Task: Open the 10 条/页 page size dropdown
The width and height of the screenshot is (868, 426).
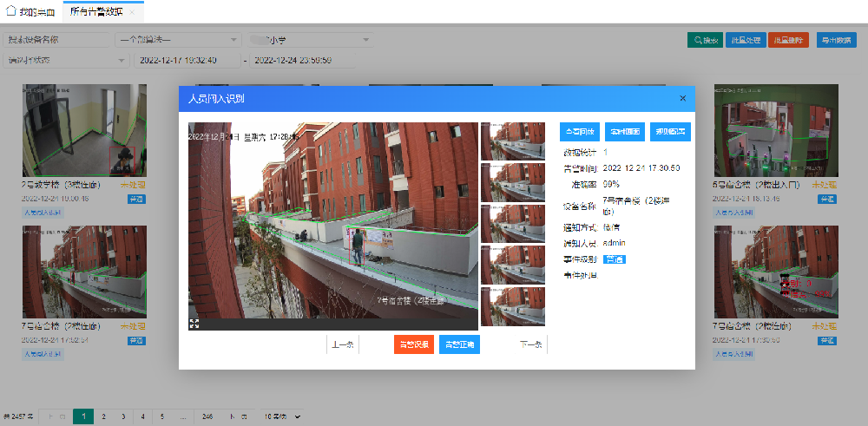Action: [282, 416]
